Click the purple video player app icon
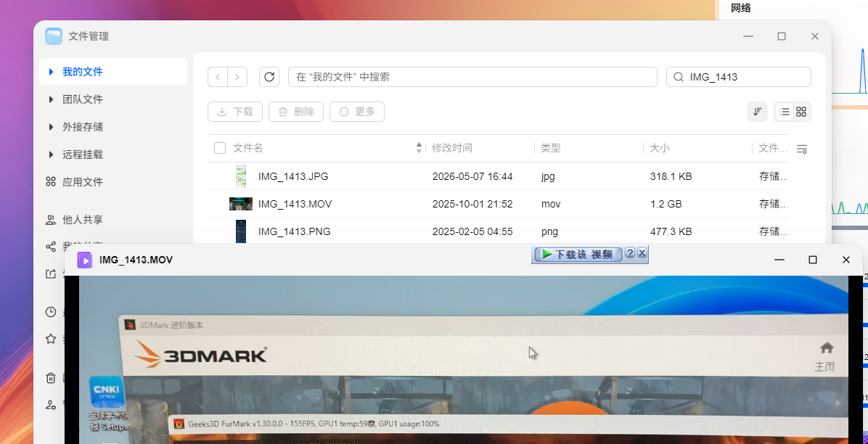 point(85,260)
